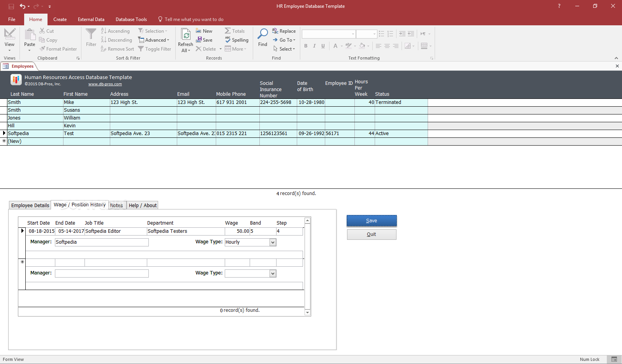Click the Paste clipboard icon
The width and height of the screenshot is (622, 364).
30,35
